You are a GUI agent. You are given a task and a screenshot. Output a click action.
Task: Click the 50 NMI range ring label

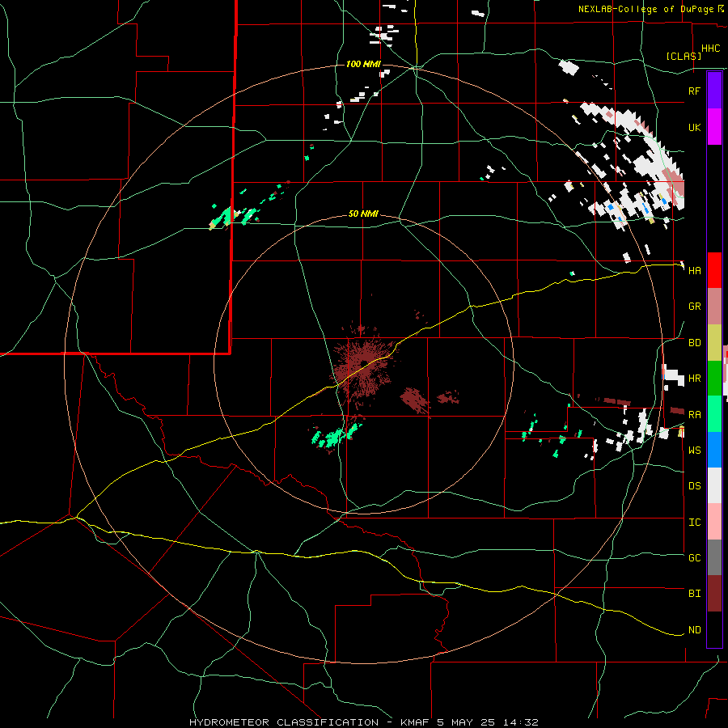pyautogui.click(x=363, y=214)
